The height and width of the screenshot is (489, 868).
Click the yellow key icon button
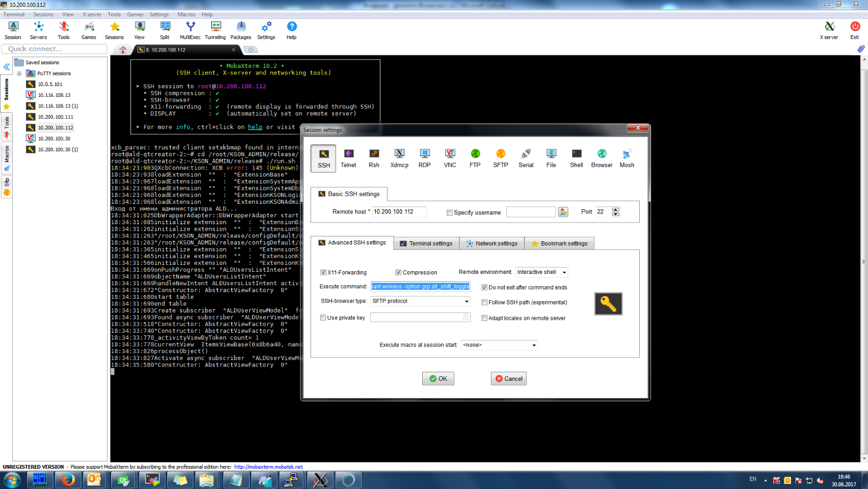(x=608, y=304)
